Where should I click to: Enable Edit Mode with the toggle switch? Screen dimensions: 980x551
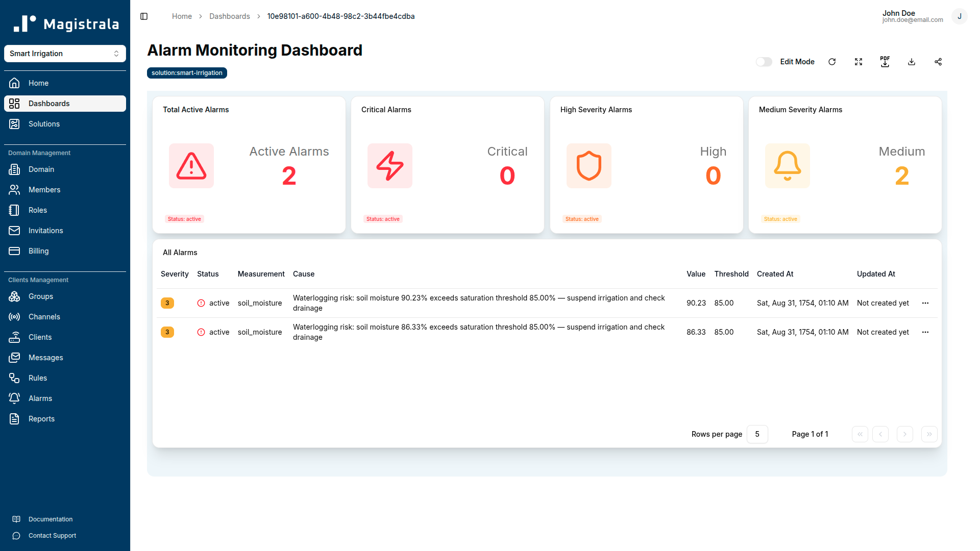(764, 62)
